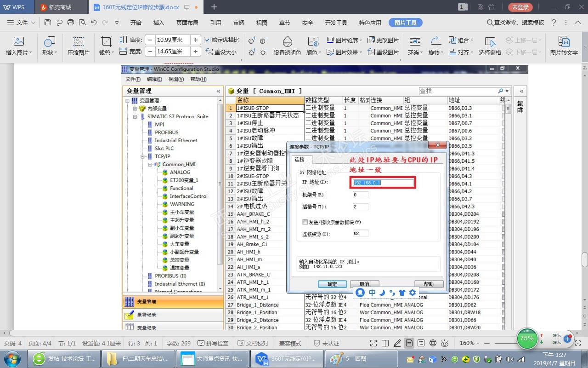Decrease picture width with the minus stepper
This screenshot has height=368, width=588.
[x=150, y=52]
